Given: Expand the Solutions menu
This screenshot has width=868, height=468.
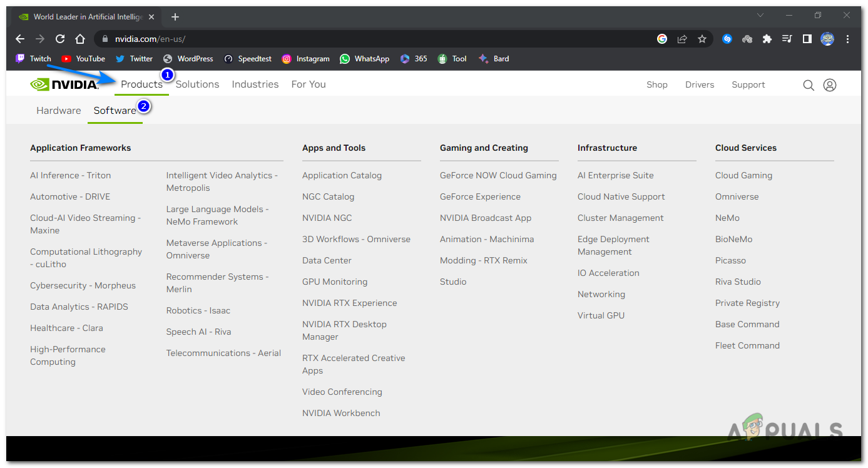Looking at the screenshot, I should click(x=197, y=84).
